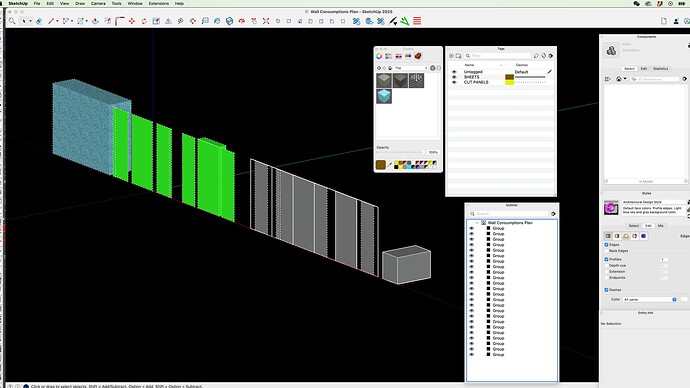This screenshot has width=690, height=388.
Task: Select the Push/Pull tool
Action: coord(95,21)
